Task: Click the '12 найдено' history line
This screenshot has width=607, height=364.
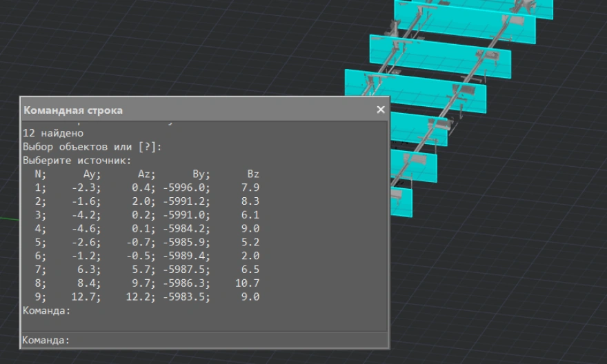Action: pyautogui.click(x=53, y=133)
